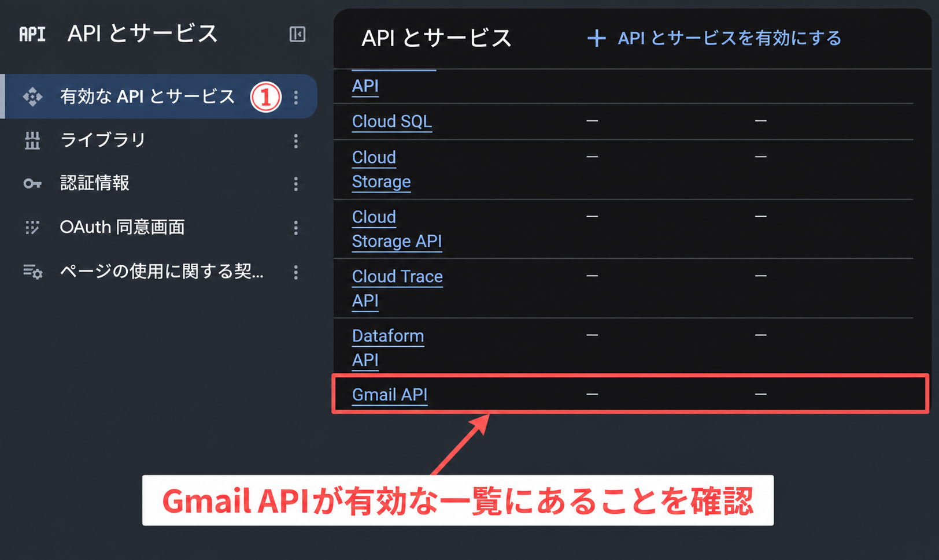This screenshot has height=560, width=939.
Task: Open the Cloud SQL link
Action: click(x=392, y=121)
